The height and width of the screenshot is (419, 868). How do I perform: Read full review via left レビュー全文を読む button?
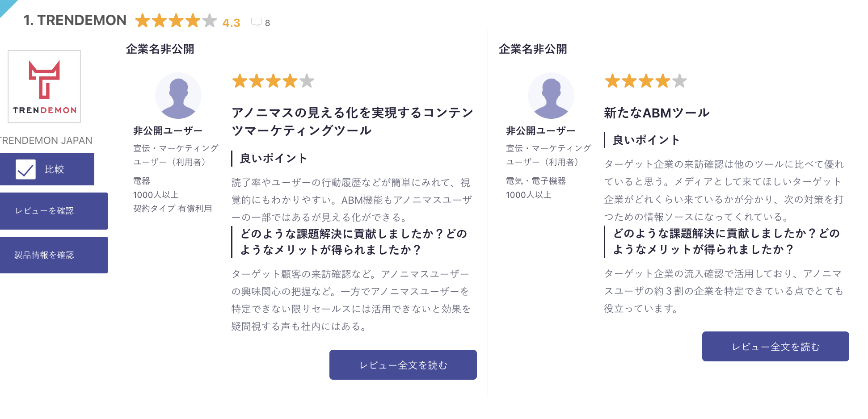403,365
